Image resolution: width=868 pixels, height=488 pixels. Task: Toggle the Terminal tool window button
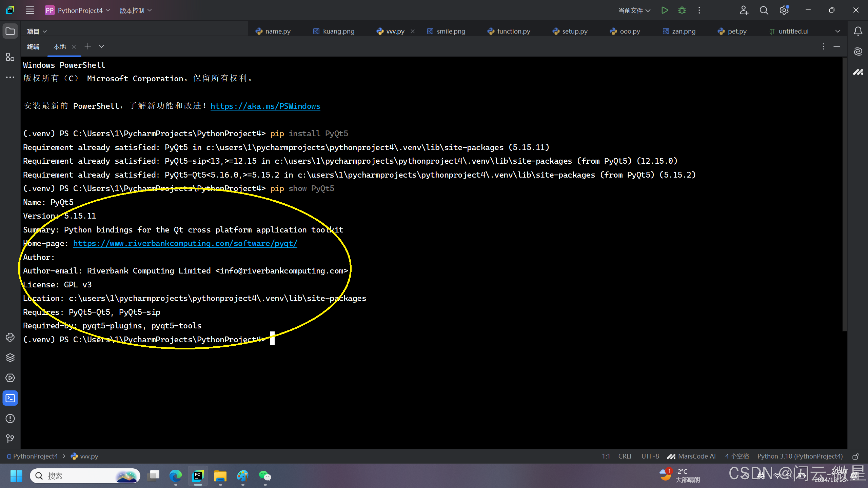point(10,398)
